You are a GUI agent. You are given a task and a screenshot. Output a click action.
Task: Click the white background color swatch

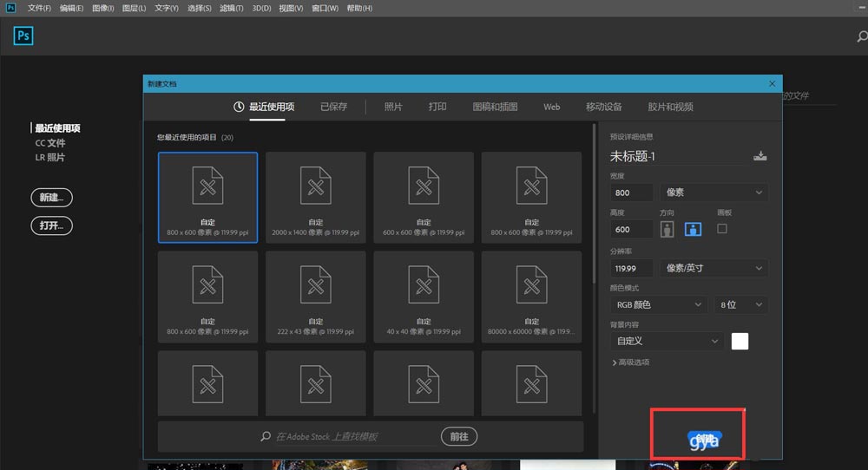click(740, 341)
